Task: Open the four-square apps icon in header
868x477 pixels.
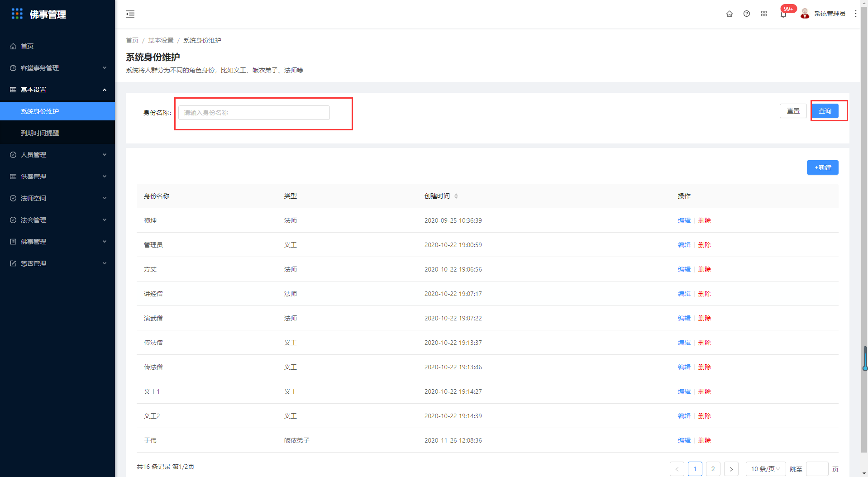Action: (764, 14)
